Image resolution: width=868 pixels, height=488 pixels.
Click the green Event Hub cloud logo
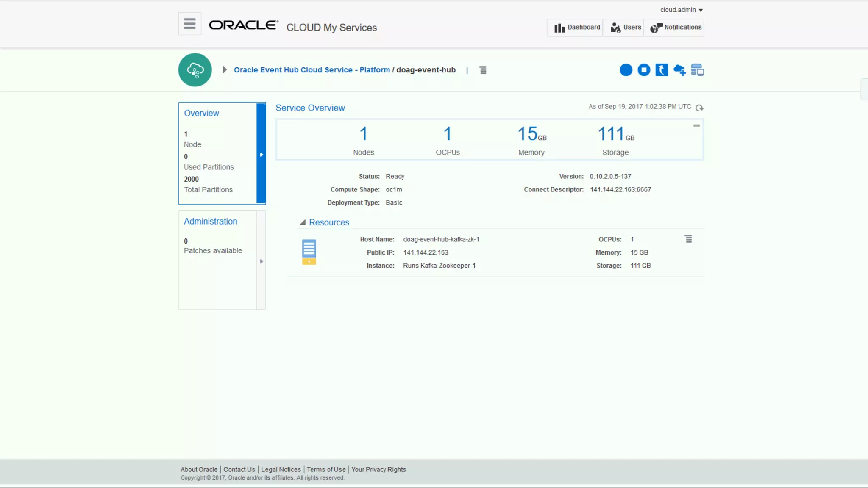point(195,70)
